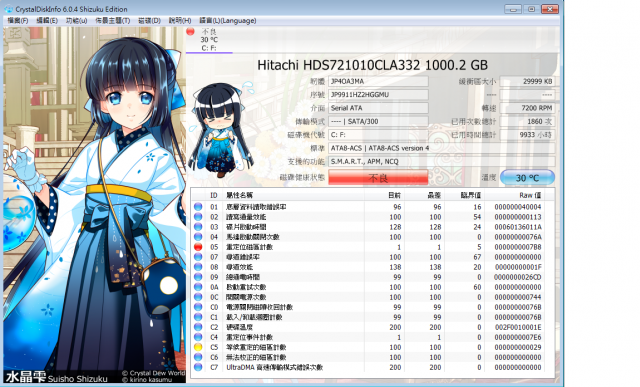This screenshot has width=640, height=387.
Task: Open the 編輯(E) edit menu
Action: point(47,20)
